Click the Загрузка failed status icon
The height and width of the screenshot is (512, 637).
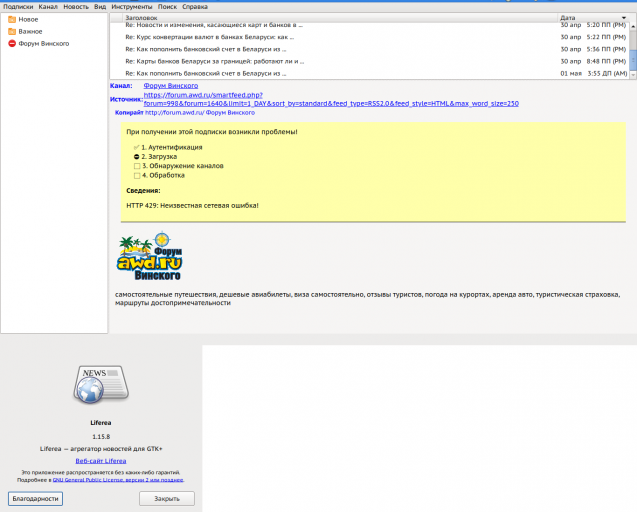(x=137, y=157)
